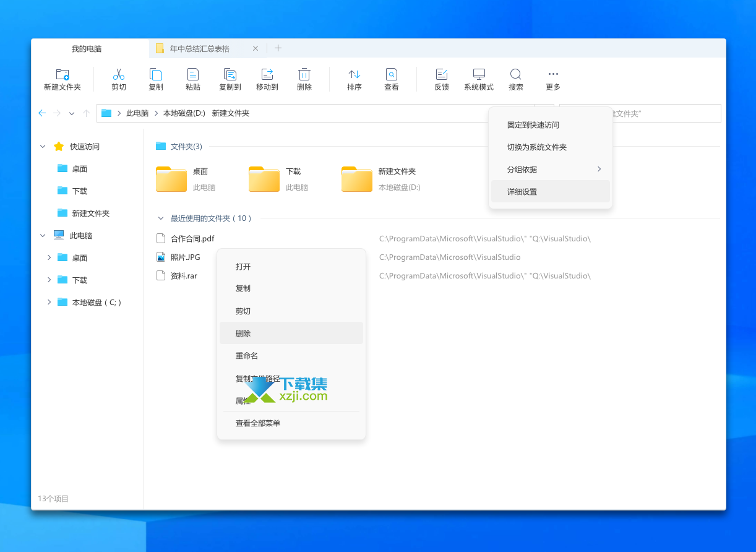Expand the 本地磁盘 (C:) sidebar node
756x552 pixels.
point(49,303)
